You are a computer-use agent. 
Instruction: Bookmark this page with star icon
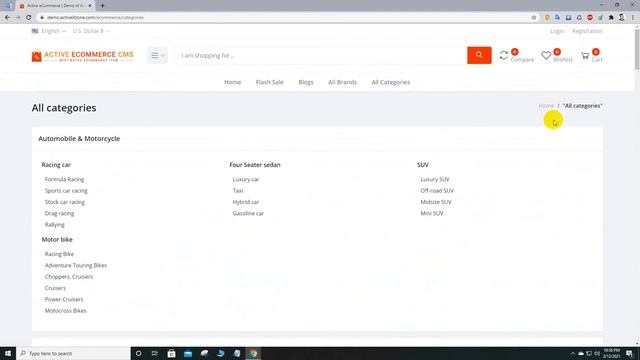[534, 18]
